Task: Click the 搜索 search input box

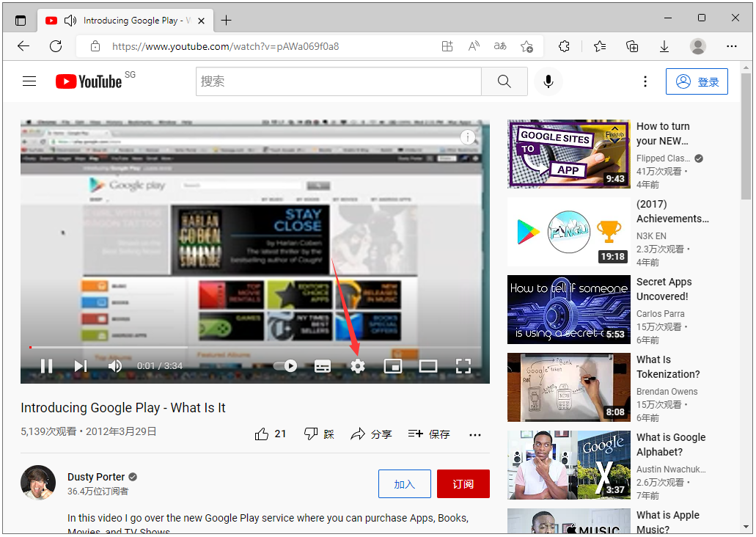Action: 339,81
